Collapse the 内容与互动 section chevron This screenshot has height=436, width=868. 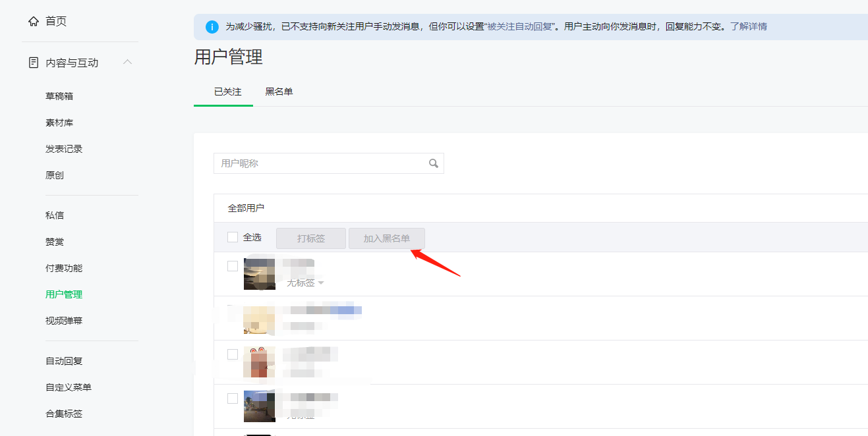(x=128, y=62)
